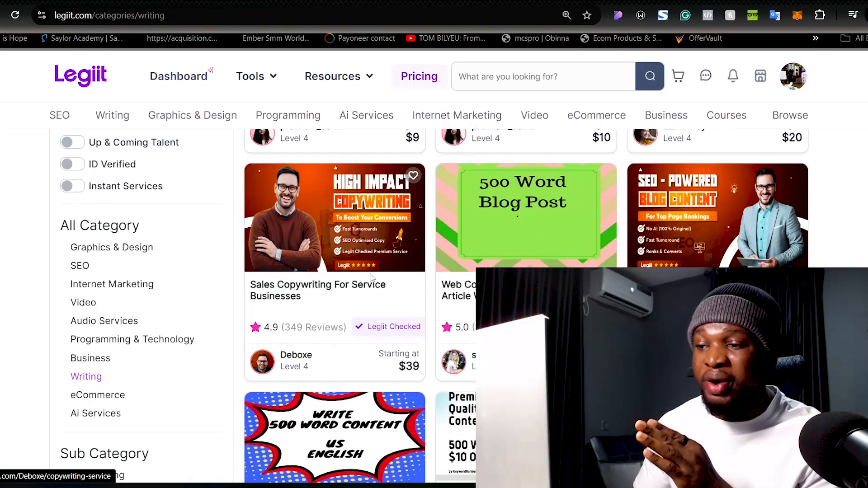Bookmark this page with the star icon
Viewport: 868px width, 488px height.
coord(587,15)
